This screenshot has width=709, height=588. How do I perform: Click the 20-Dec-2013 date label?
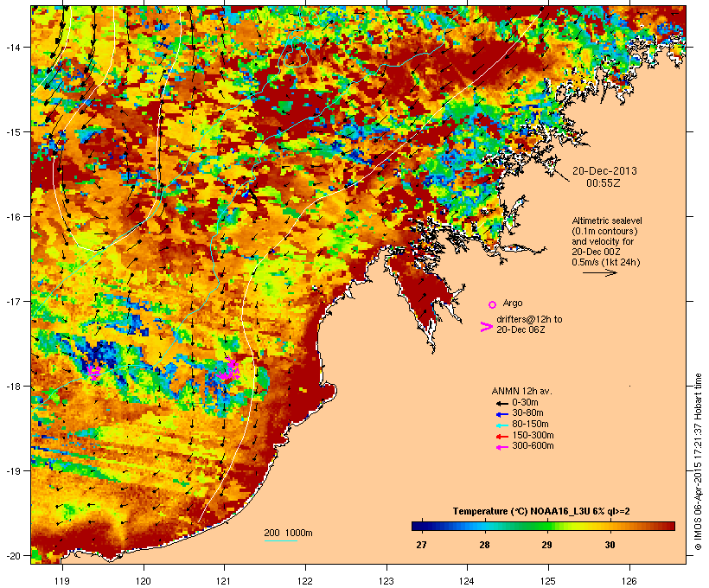(605, 171)
